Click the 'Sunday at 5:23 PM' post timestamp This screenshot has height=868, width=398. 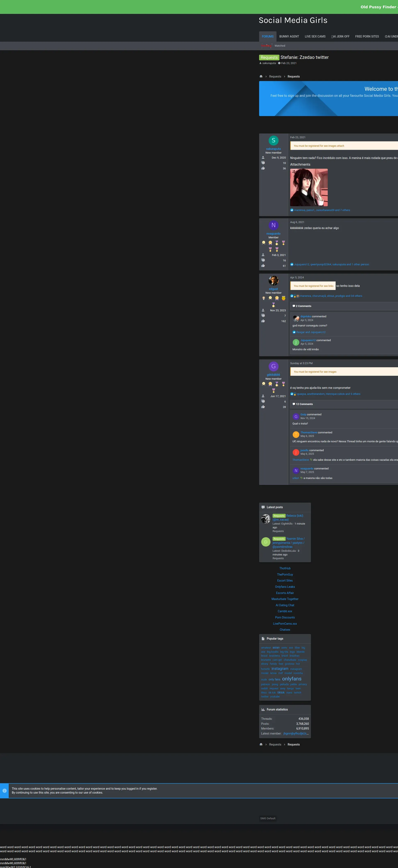point(301,363)
